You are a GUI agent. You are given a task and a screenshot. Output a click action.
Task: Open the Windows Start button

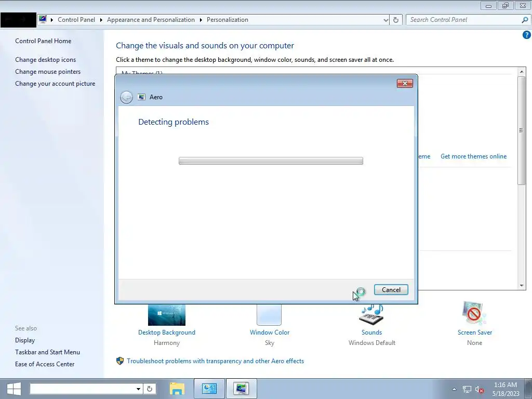point(14,389)
